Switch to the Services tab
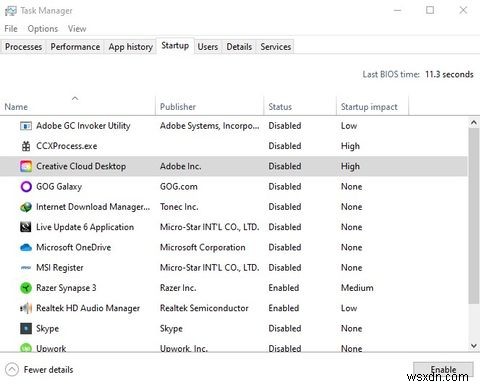The width and height of the screenshot is (480, 387). tap(276, 47)
